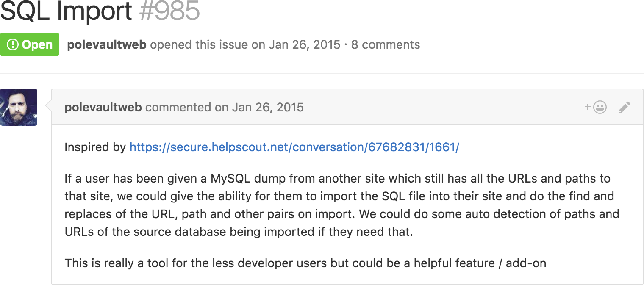Click the line starting 'URLs of the source database'
The height and width of the screenshot is (285, 644).
point(239,232)
